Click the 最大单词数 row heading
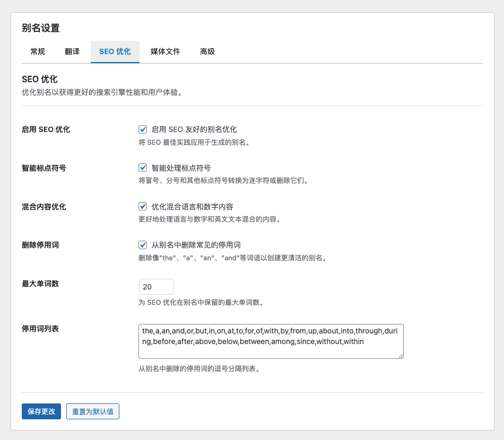 pos(40,284)
